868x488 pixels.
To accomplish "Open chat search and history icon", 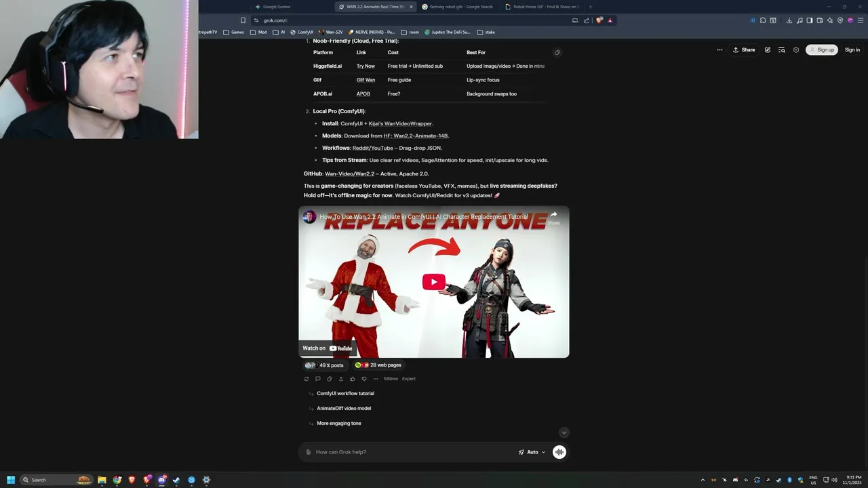I will 782,49.
